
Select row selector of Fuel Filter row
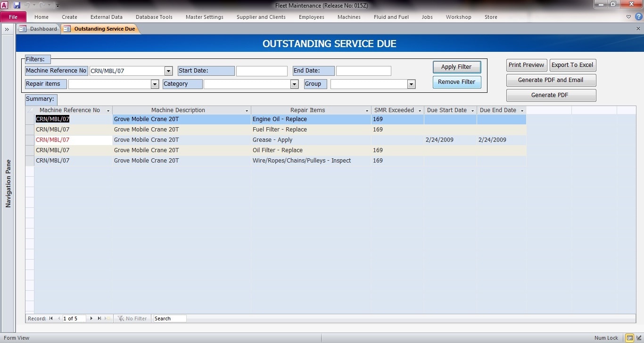[30, 130]
